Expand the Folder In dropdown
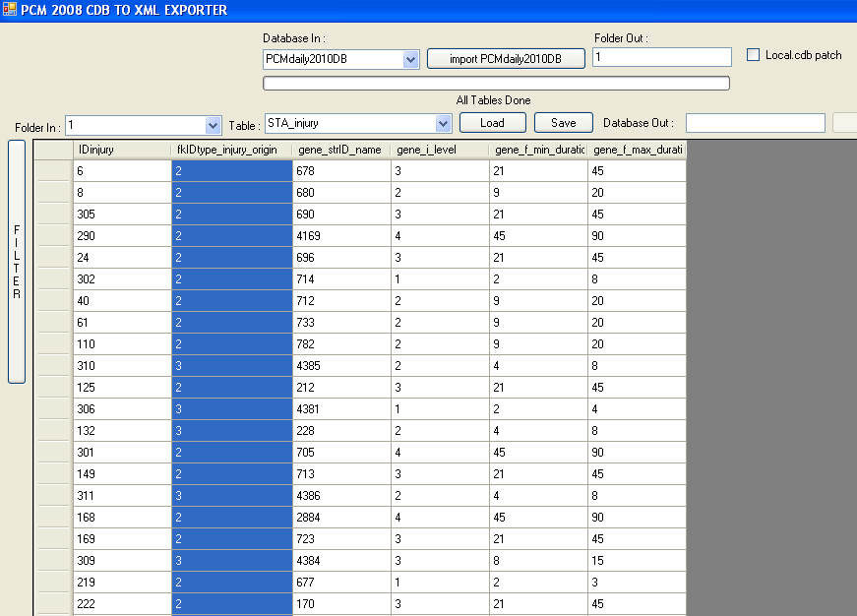The height and width of the screenshot is (616, 857). coord(213,125)
